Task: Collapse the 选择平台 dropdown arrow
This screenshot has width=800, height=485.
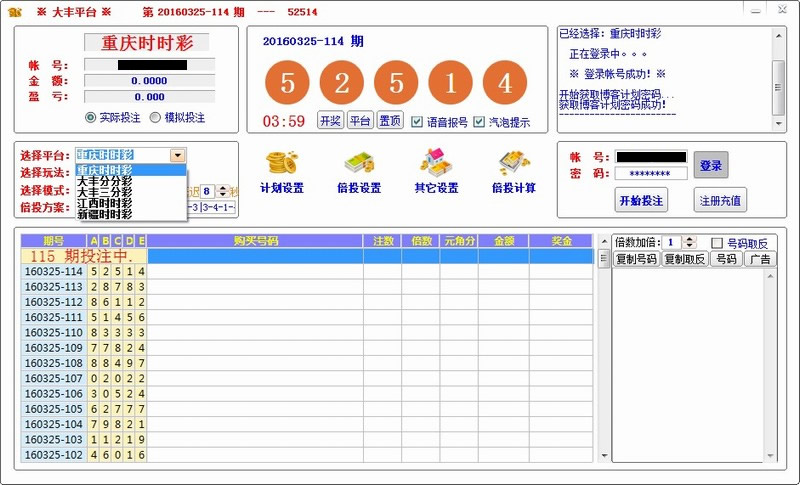Action: click(x=178, y=155)
